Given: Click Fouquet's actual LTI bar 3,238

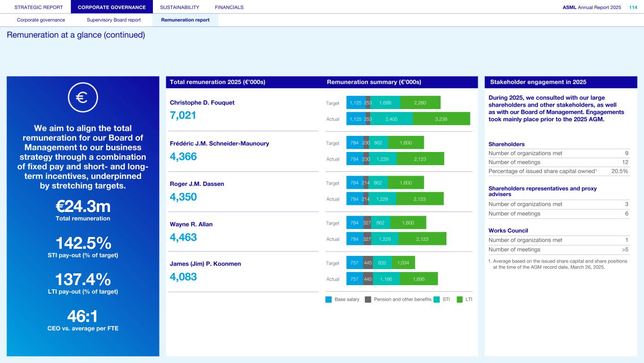Looking at the screenshot, I should pos(441,119).
